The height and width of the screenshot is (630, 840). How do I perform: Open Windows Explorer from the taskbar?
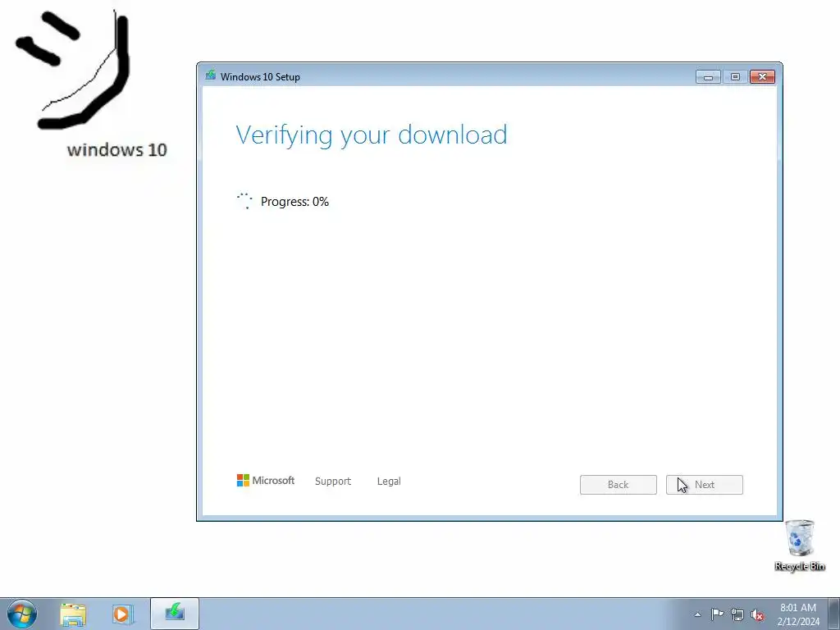[73, 614]
